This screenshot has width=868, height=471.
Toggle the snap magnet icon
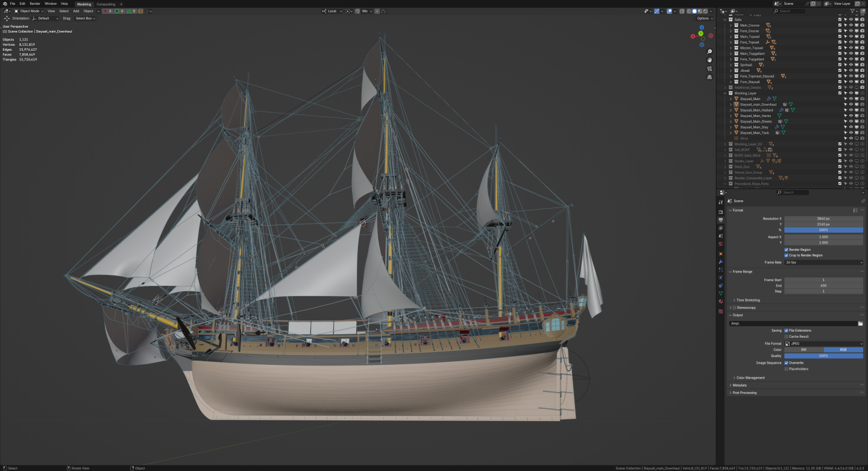click(x=357, y=11)
